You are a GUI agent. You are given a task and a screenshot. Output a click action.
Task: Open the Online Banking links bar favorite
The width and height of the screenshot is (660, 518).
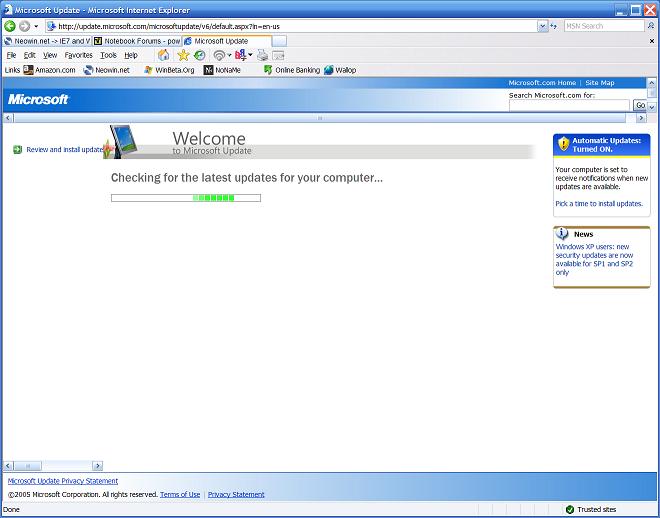(292, 70)
